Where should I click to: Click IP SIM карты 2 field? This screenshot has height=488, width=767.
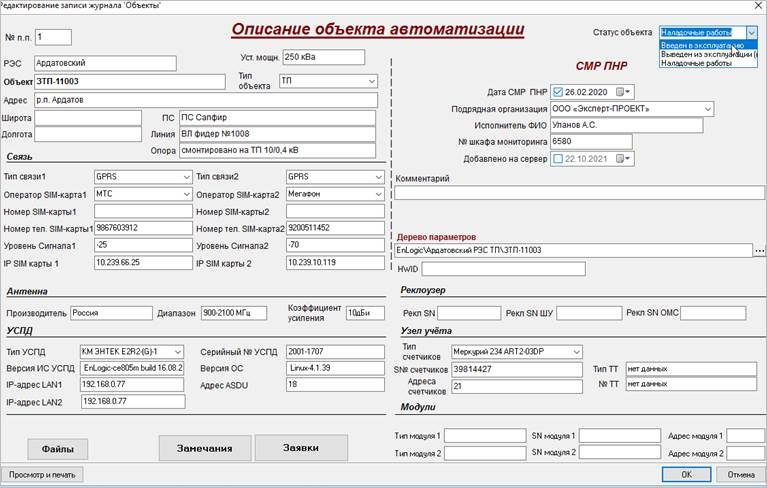tap(335, 263)
